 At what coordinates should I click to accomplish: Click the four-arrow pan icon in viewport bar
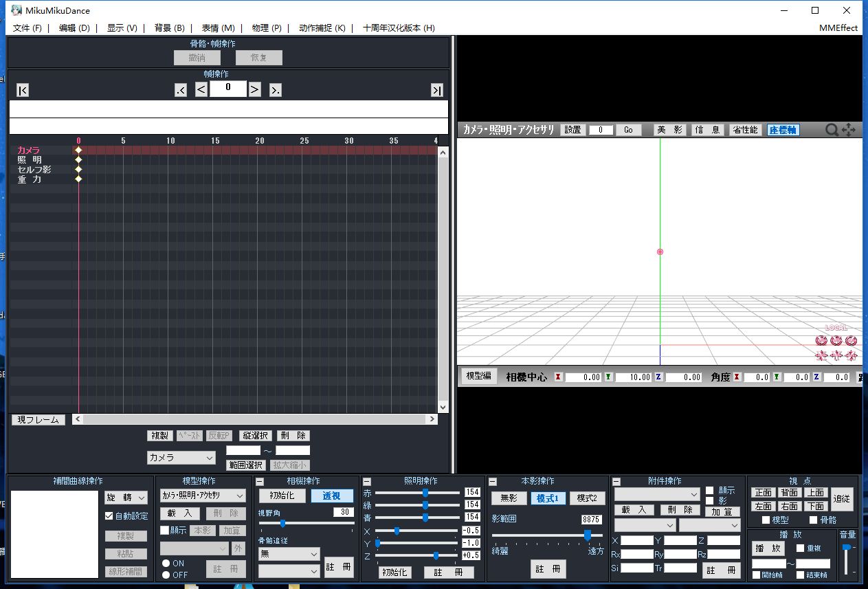[848, 129]
